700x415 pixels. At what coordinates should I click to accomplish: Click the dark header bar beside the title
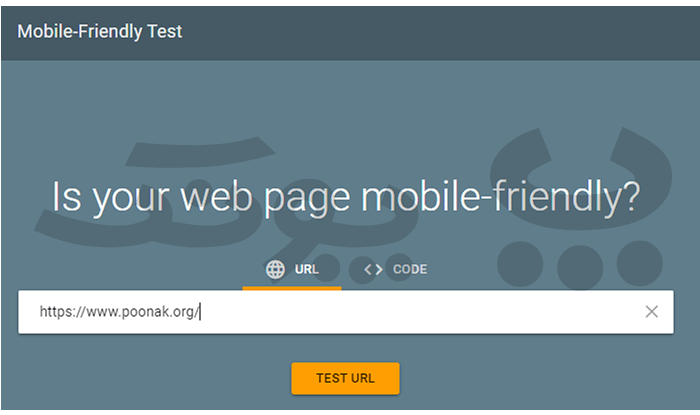(x=438, y=32)
